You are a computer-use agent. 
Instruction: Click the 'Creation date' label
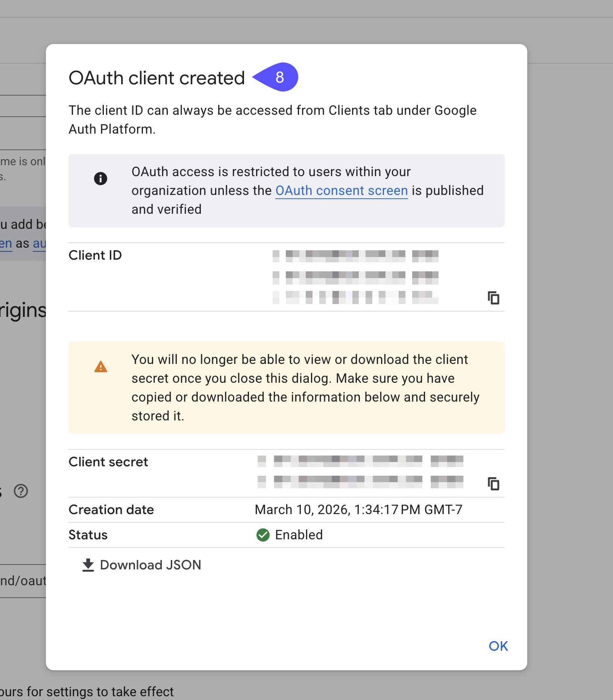111,510
